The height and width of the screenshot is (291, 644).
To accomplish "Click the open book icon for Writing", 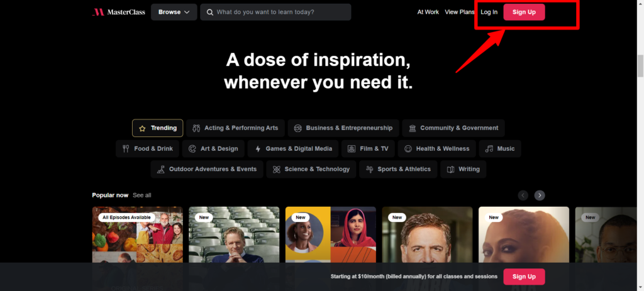I will pos(450,170).
